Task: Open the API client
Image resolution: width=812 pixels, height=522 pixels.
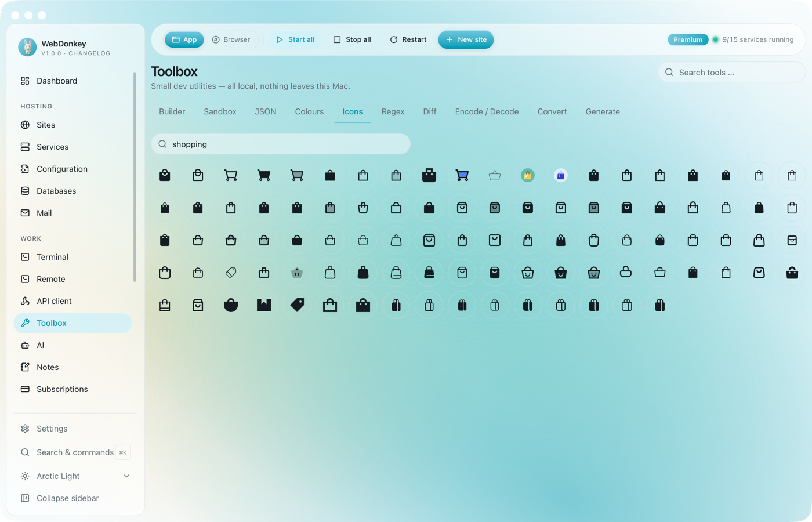Action: [x=72, y=301]
